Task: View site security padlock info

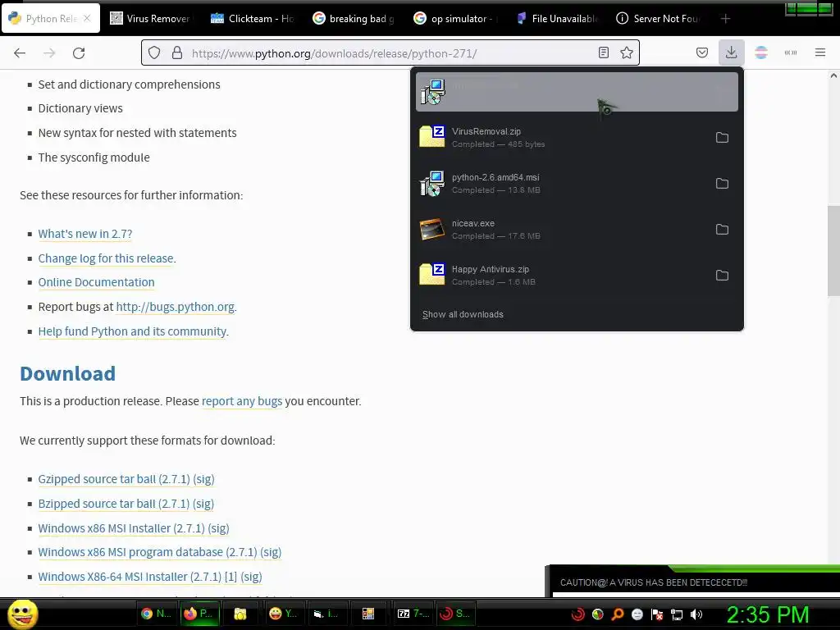Action: point(177,53)
